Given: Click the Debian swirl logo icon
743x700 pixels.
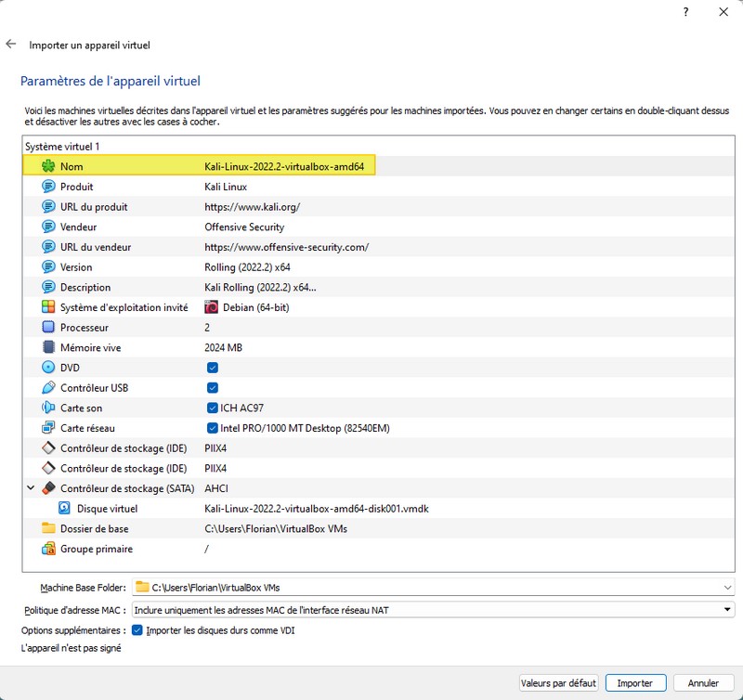Looking at the screenshot, I should point(212,307).
